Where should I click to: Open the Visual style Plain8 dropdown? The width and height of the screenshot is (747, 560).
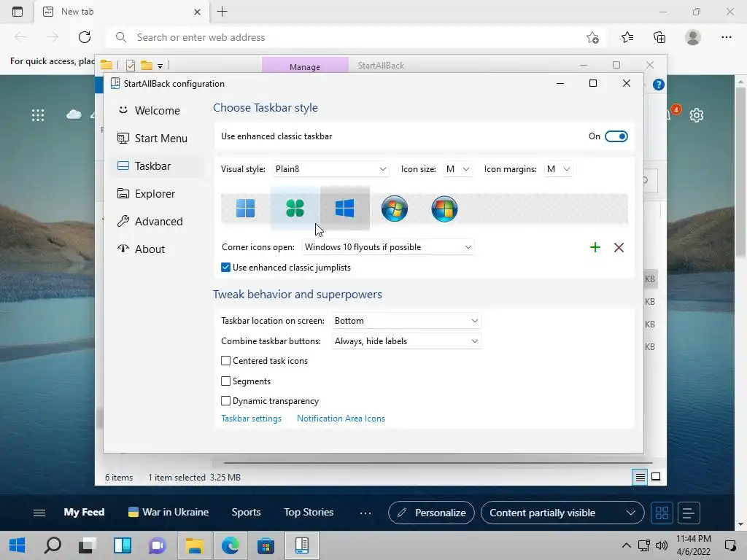pyautogui.click(x=330, y=169)
